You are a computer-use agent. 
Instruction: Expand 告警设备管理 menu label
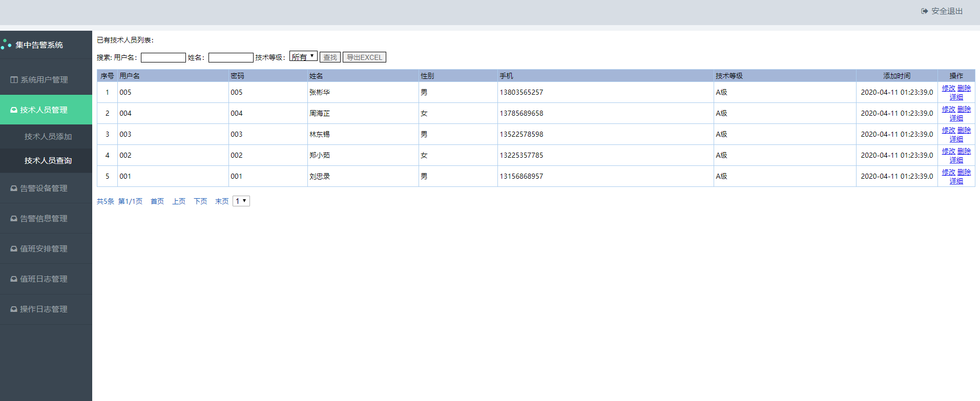(x=44, y=188)
